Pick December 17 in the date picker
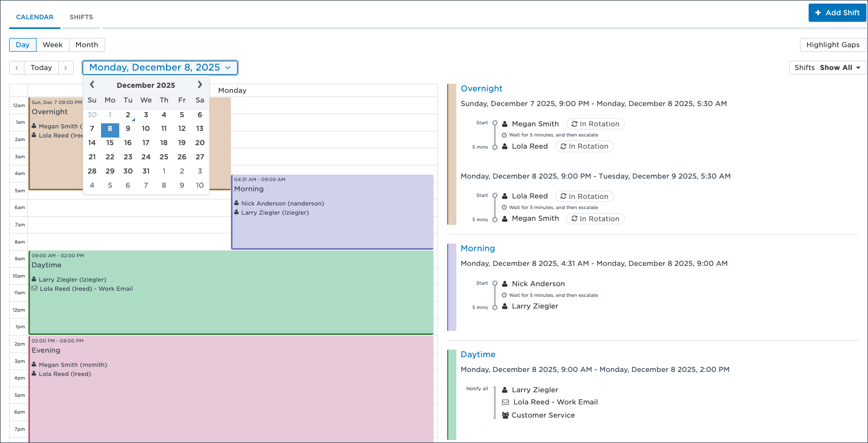This screenshot has width=868, height=443. coord(146,143)
